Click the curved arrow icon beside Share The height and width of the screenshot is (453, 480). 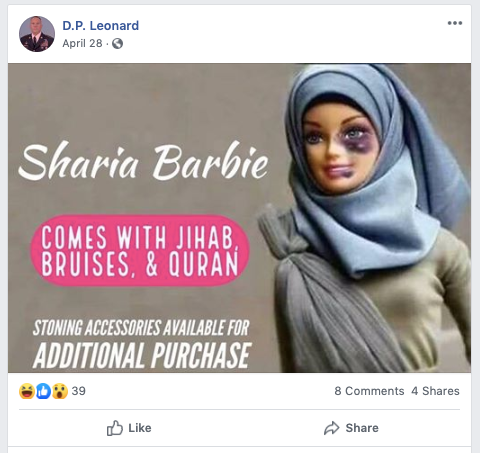click(x=332, y=428)
